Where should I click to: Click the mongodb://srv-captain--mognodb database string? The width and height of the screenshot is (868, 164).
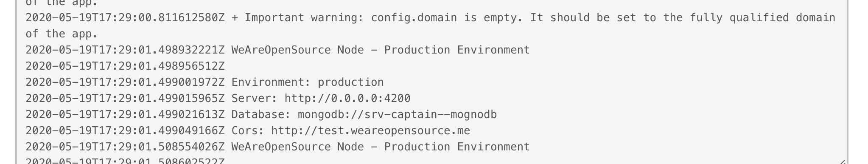pos(397,115)
